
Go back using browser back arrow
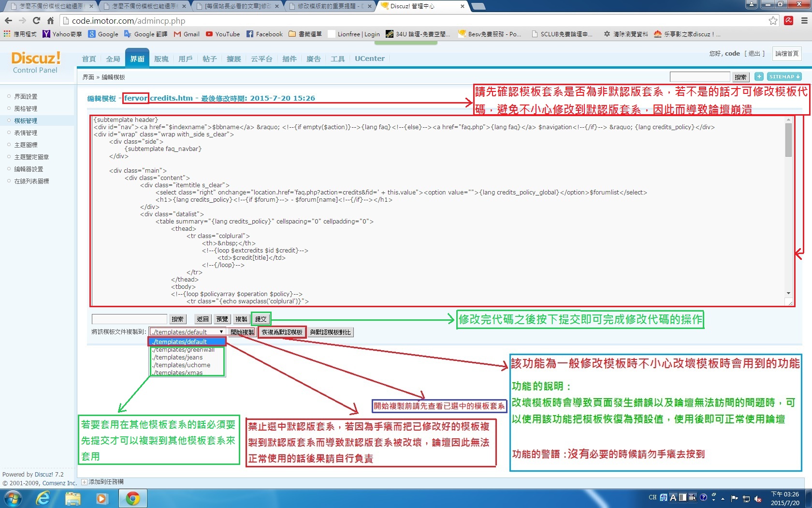coord(8,21)
